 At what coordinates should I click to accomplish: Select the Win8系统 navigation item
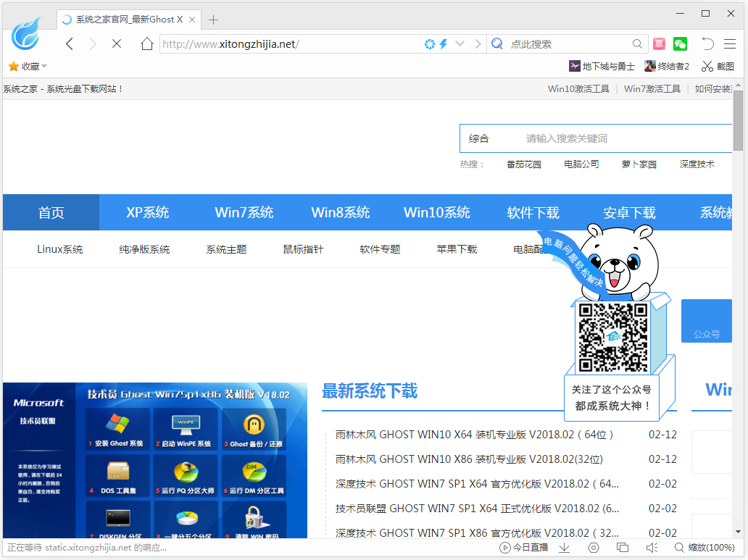click(340, 212)
